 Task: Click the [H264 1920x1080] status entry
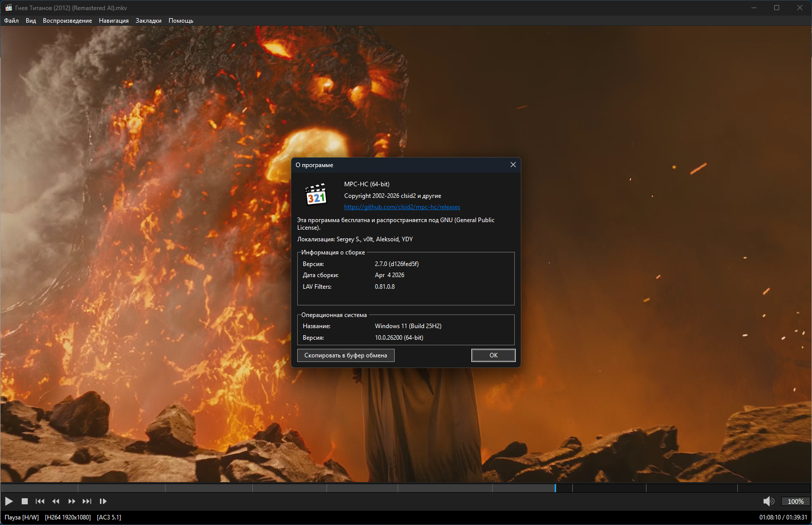[x=68, y=517]
